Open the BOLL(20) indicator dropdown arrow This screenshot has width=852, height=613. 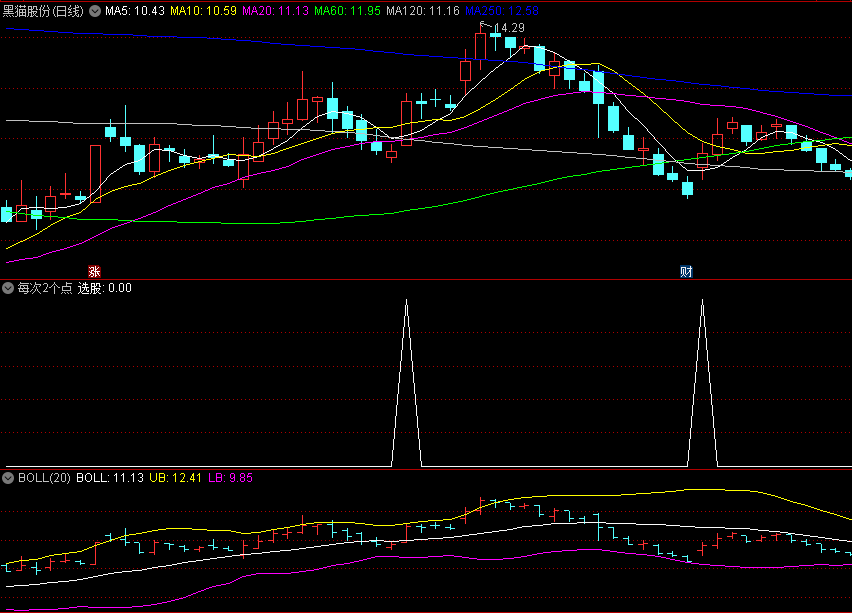pyautogui.click(x=8, y=478)
